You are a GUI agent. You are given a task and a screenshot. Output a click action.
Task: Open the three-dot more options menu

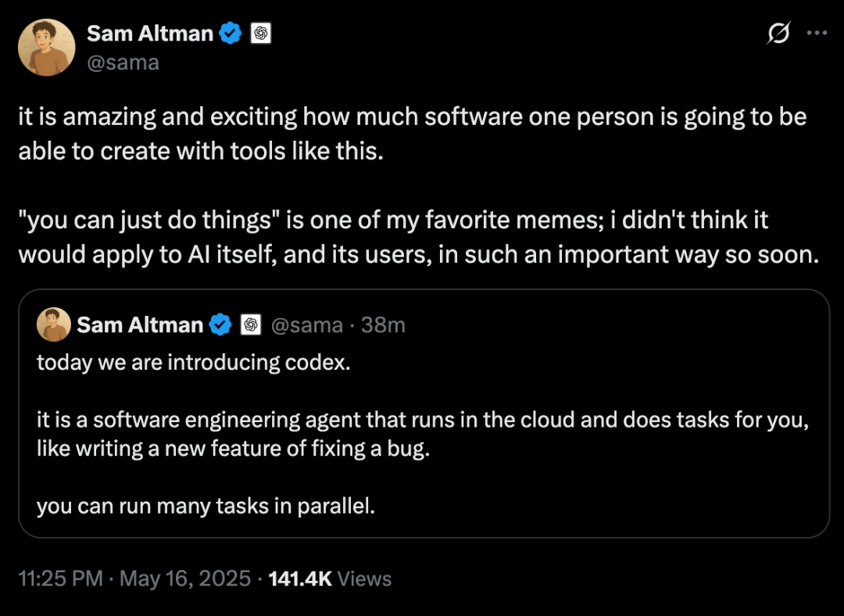(x=817, y=34)
